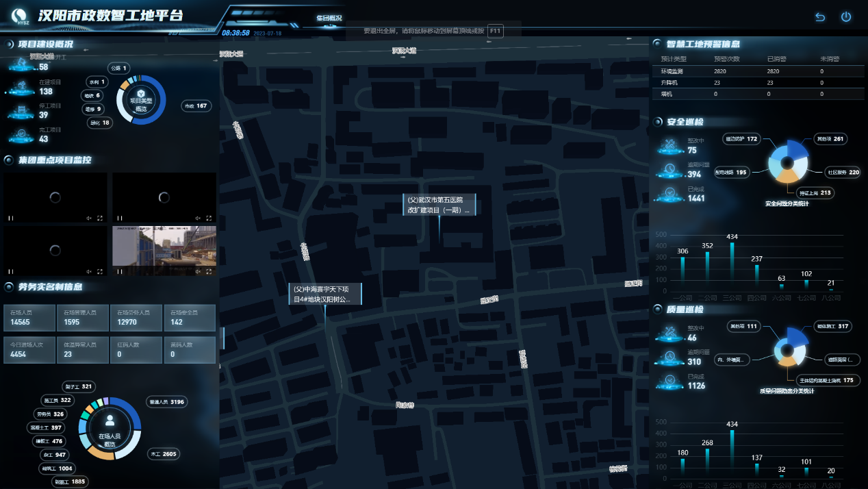Toggle mute on the top-right monitoring video
This screenshot has height=489, width=868.
(x=199, y=218)
